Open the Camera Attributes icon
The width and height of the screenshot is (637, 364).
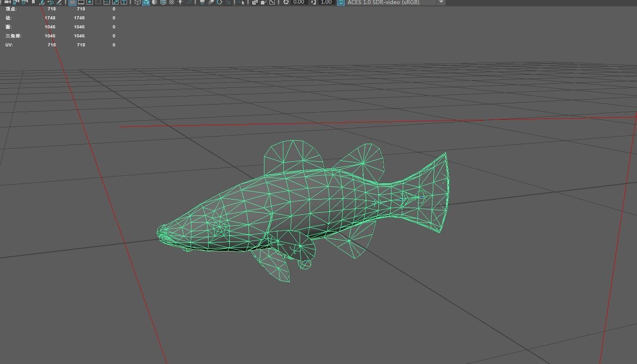23,2
